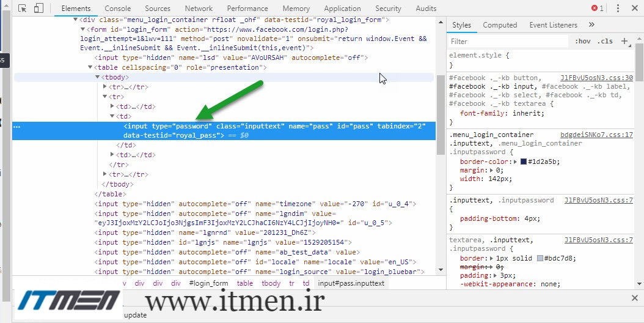644x323 pixels.
Task: Open the #bdc7d8 color swatch picker
Action: (540, 258)
